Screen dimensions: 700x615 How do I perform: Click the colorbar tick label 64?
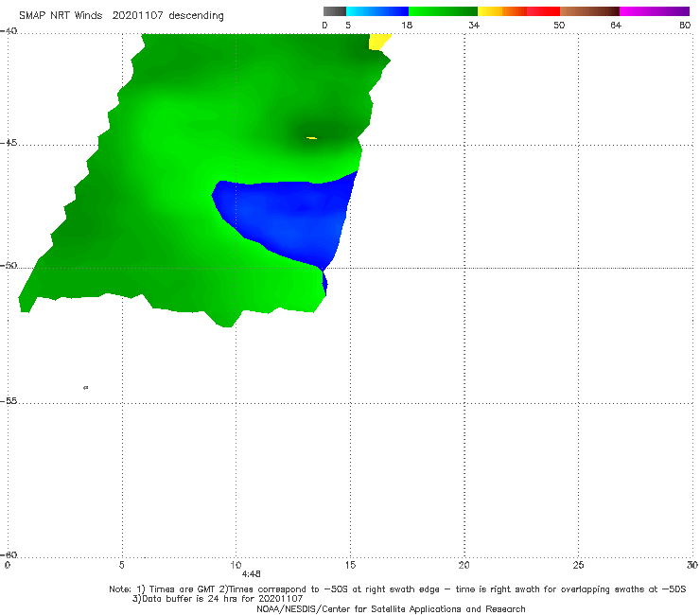[616, 25]
